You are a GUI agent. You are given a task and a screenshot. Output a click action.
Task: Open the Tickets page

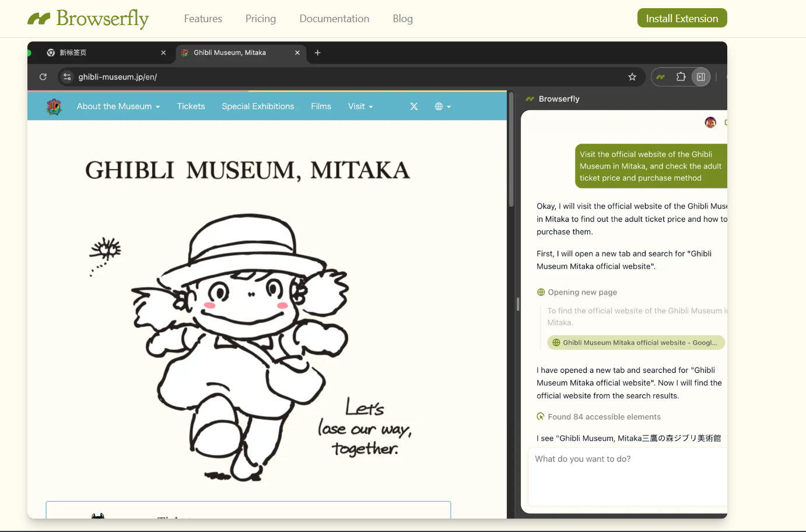click(x=191, y=106)
